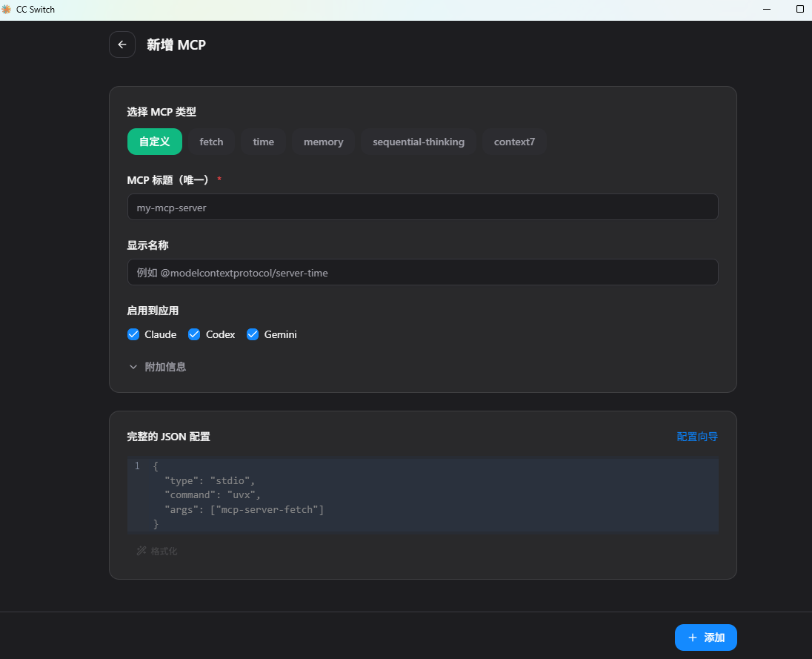Screen dimensions: 812x659
Task: Select the 自定义 MCP type
Action: coord(154,142)
